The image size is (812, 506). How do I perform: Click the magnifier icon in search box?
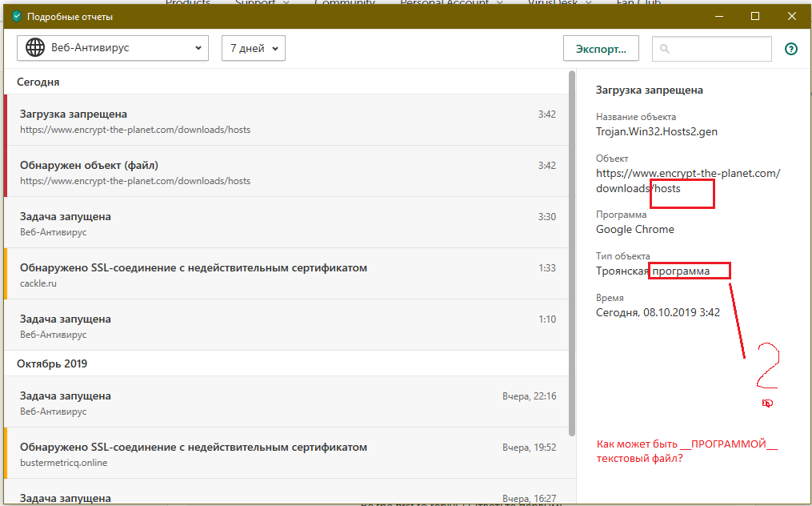pos(665,49)
